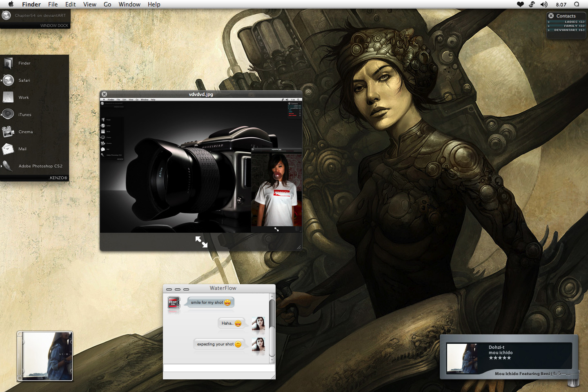Click the album art thumbnail at bottom left
588x392 pixels.
tap(45, 356)
